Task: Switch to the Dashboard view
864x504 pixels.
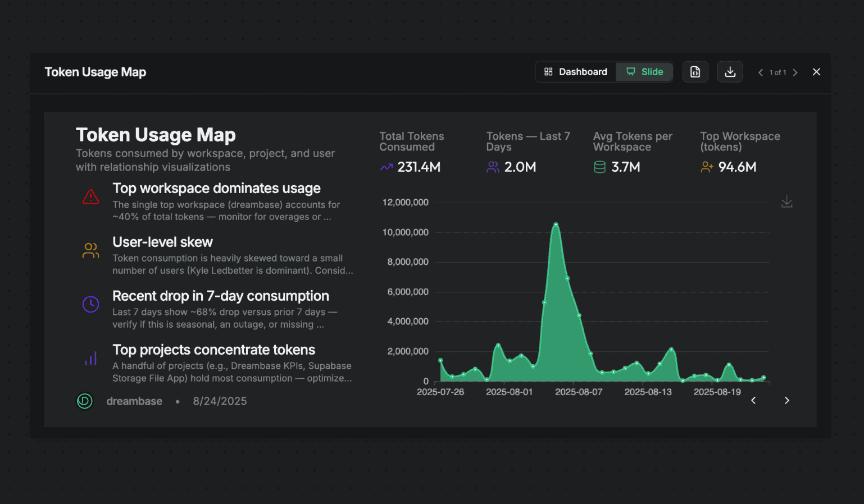Action: (x=575, y=71)
